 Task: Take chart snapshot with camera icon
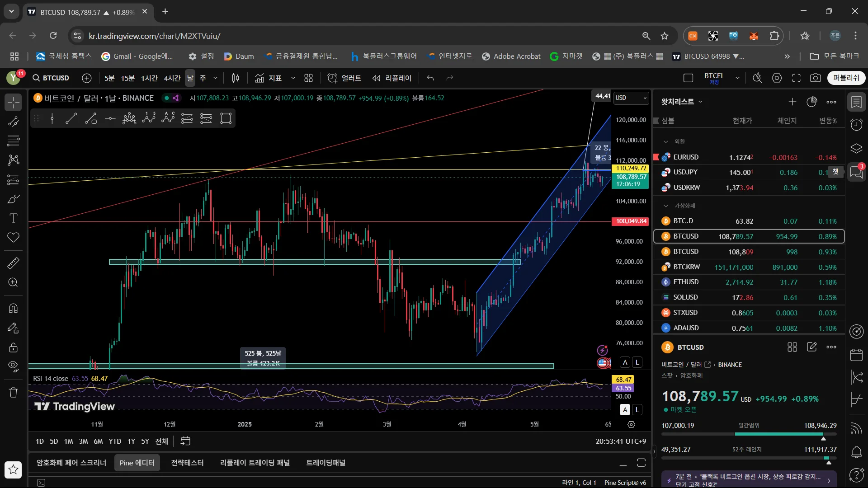pyautogui.click(x=815, y=78)
